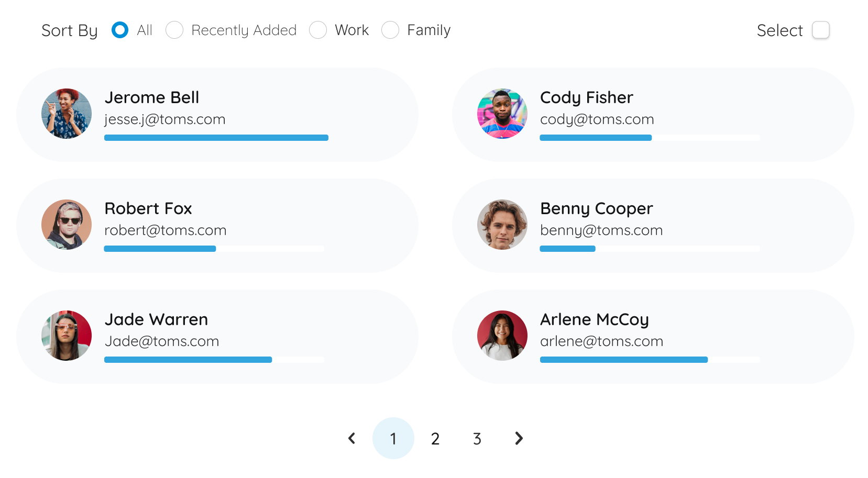This screenshot has width=868, height=478.
Task: Navigate to page 3
Action: [x=477, y=439]
